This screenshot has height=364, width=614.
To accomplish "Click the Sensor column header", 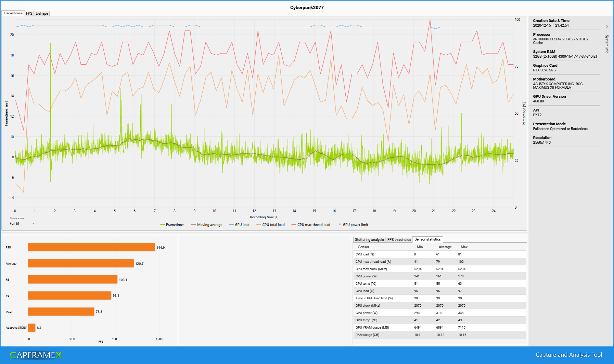I will pos(364,247).
